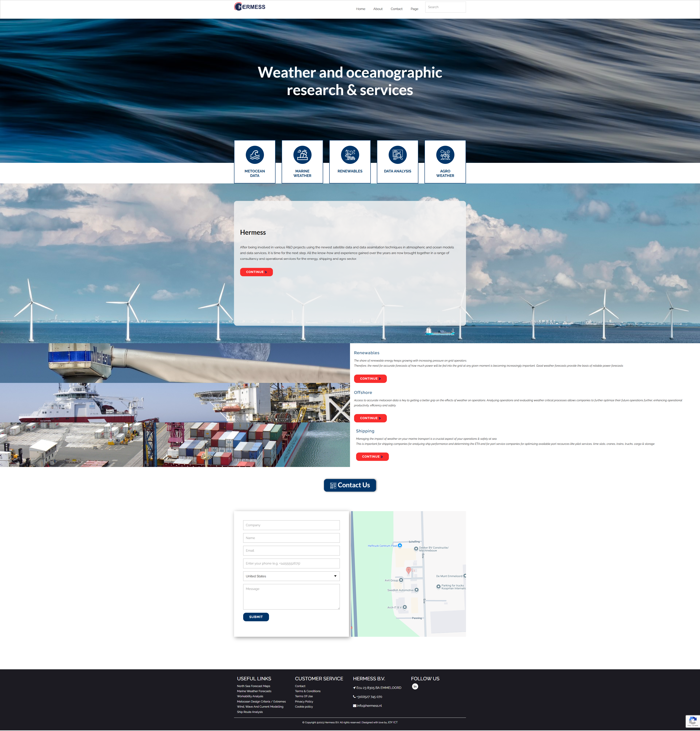
Task: Select the Agro Weather icon
Action: pos(445,155)
